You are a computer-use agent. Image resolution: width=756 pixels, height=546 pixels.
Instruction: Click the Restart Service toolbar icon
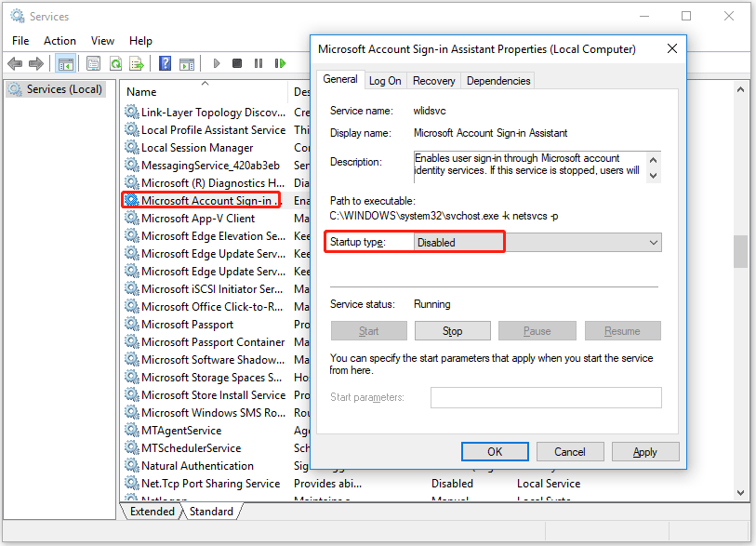(x=280, y=63)
